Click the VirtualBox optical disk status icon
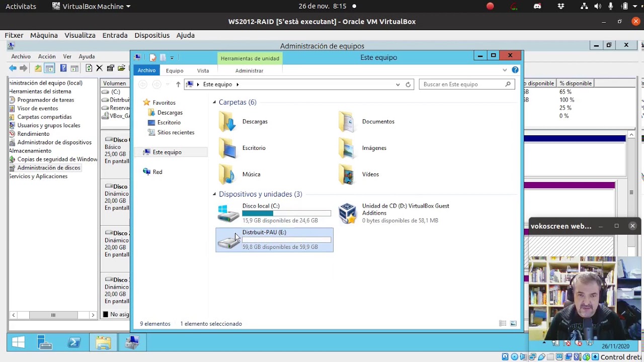Screen dimensions: 644x362 (x=514, y=357)
